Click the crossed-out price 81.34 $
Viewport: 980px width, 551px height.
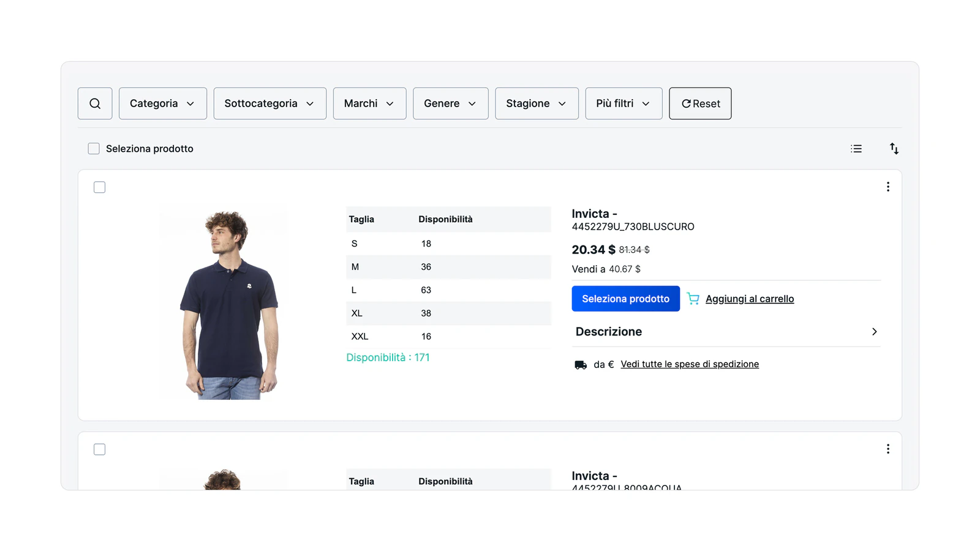click(635, 250)
